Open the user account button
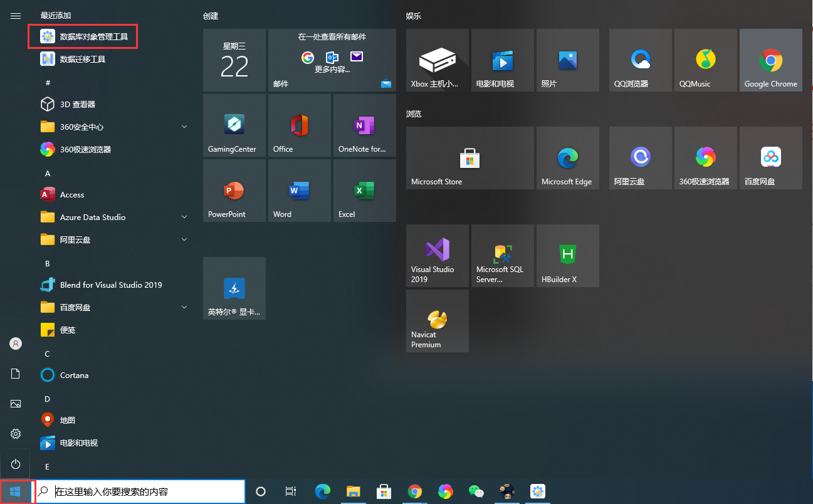813x504 pixels. click(x=16, y=344)
